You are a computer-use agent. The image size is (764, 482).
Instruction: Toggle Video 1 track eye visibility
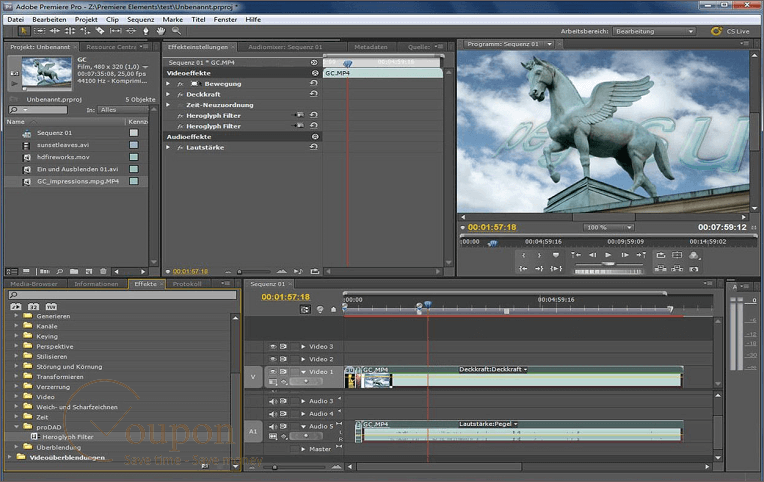(273, 371)
